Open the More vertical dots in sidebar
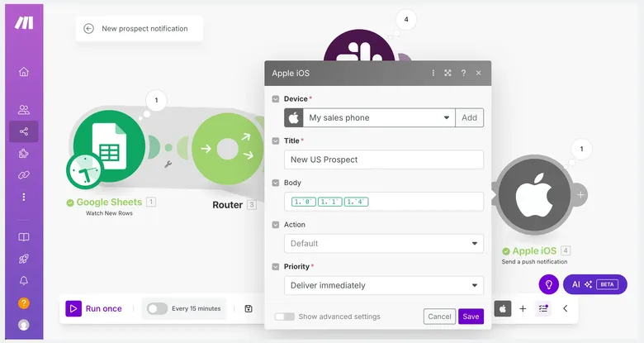This screenshot has height=343, width=644. tap(24, 197)
